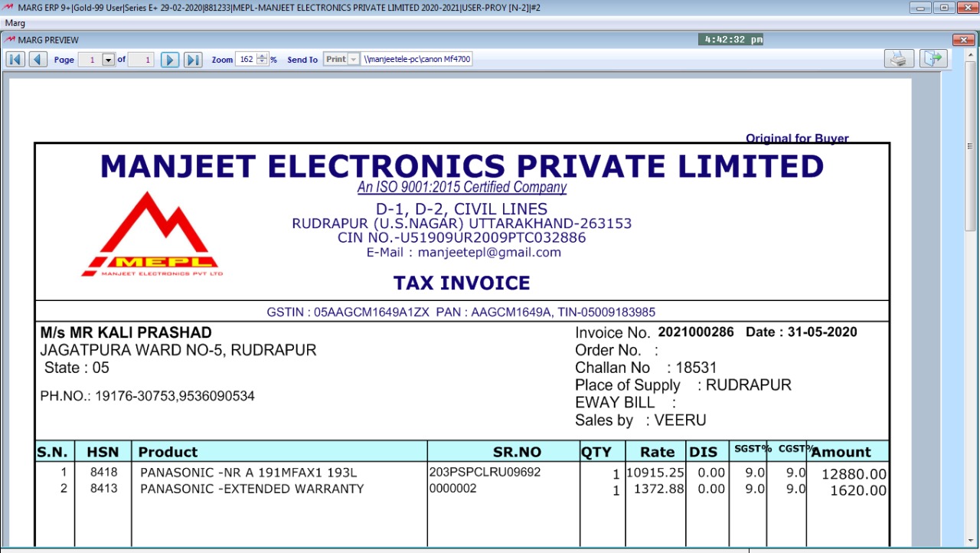Screen dimensions: 980x553
Task: Click Sales by VEERU
Action: [x=641, y=420]
